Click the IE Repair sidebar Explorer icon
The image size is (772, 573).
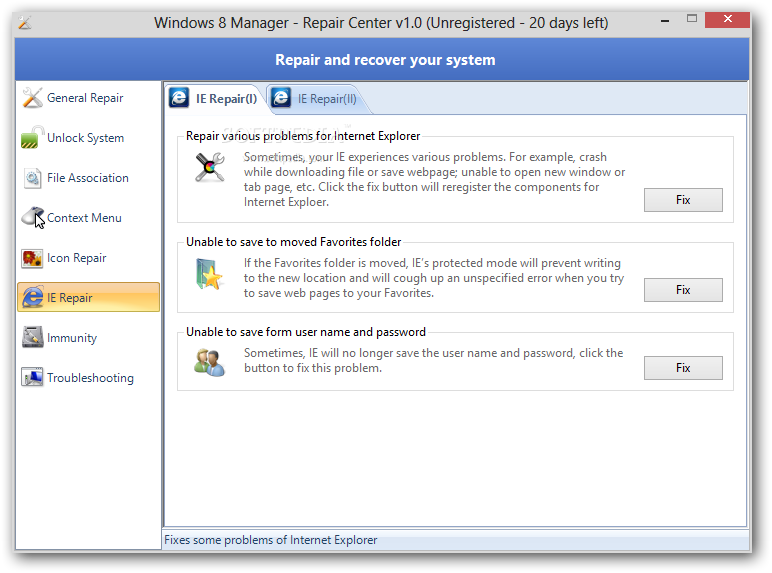coord(32,297)
